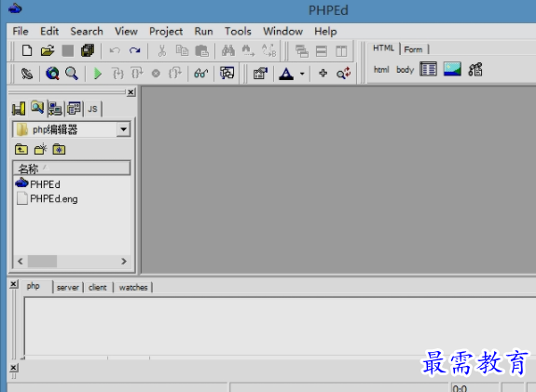Tile windows vertically icon
536x392 pixels.
pyautogui.click(x=341, y=51)
